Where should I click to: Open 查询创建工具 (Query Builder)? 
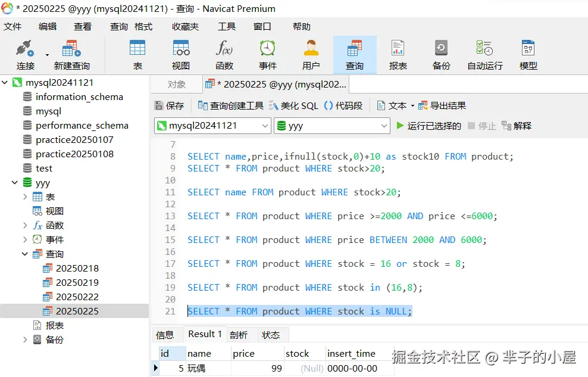click(x=231, y=106)
